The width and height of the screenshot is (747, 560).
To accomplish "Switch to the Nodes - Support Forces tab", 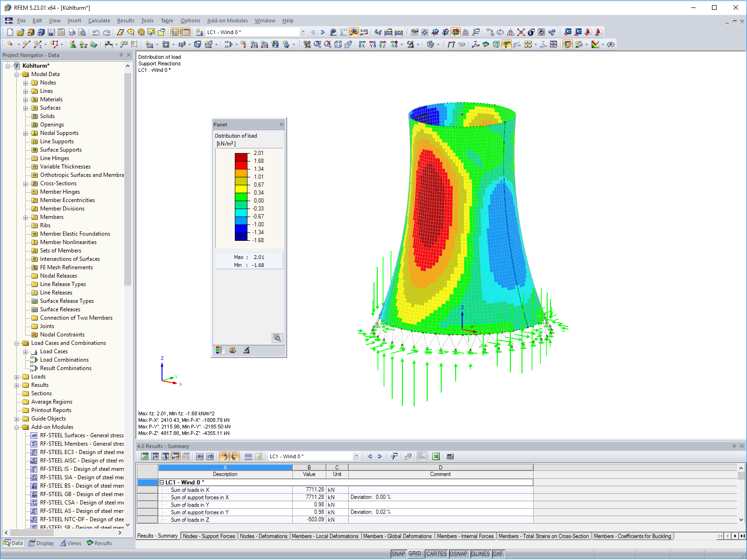I will coord(209,536).
